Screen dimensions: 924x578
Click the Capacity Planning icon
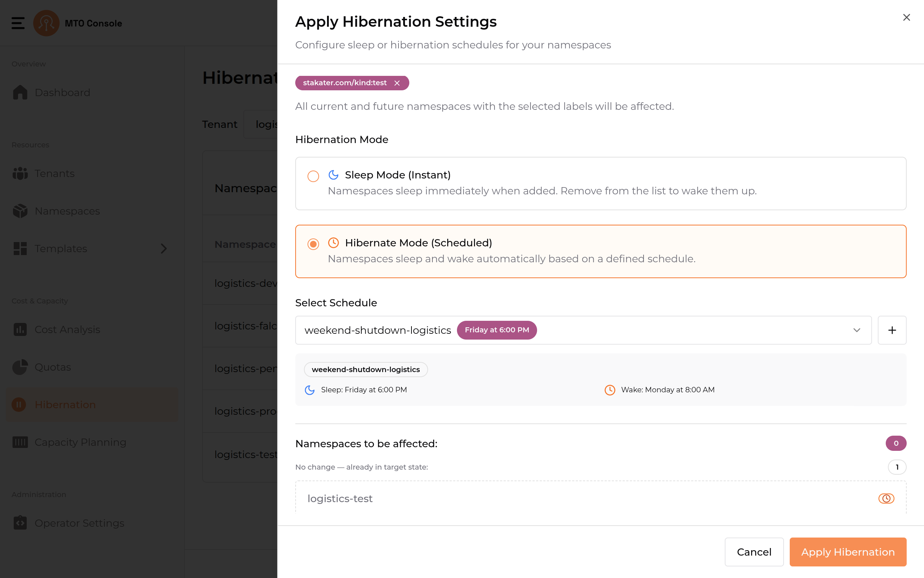coord(20,442)
